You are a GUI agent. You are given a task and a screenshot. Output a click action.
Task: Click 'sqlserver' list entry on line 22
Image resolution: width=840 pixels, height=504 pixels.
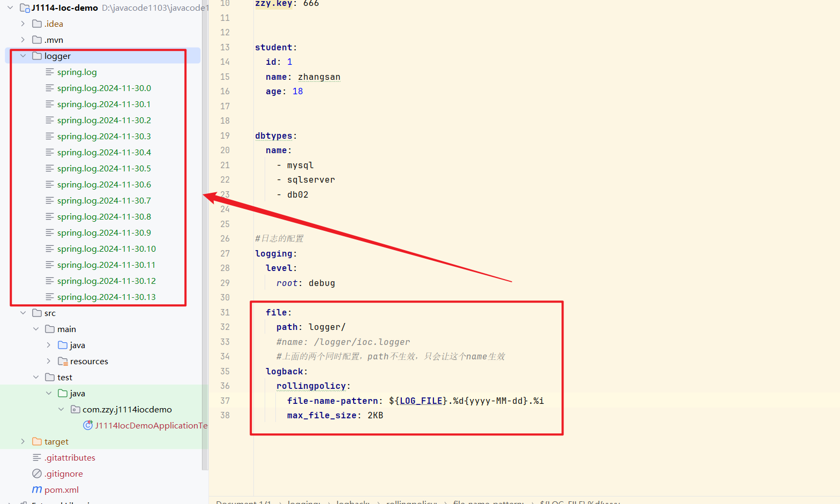click(x=311, y=179)
